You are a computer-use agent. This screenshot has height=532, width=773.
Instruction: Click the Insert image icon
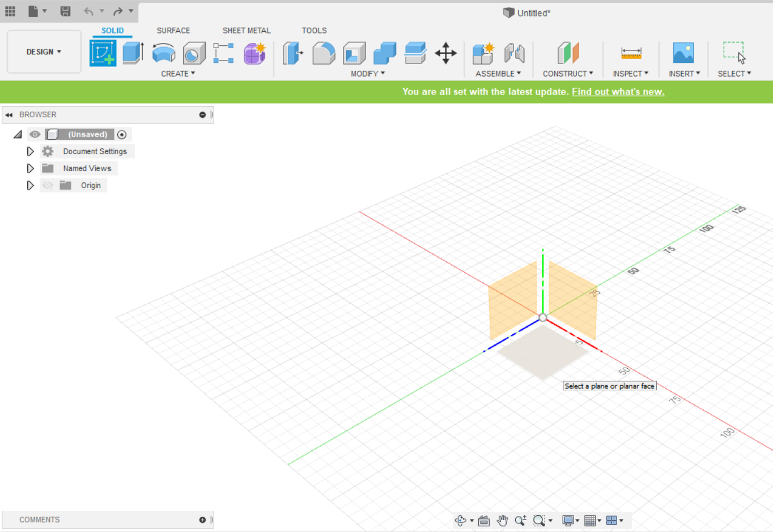click(683, 53)
